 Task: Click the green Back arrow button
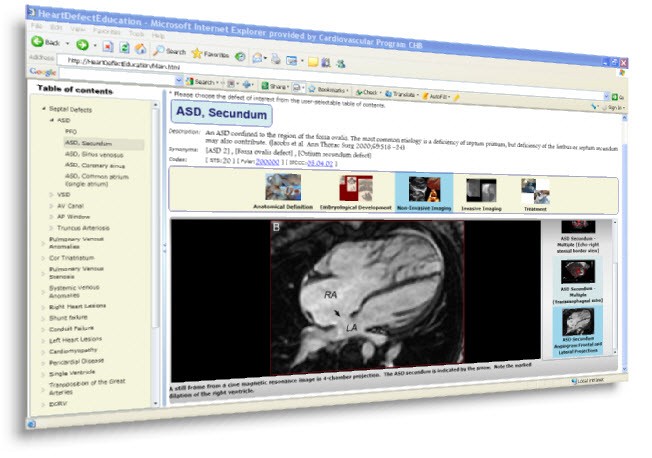37,41
